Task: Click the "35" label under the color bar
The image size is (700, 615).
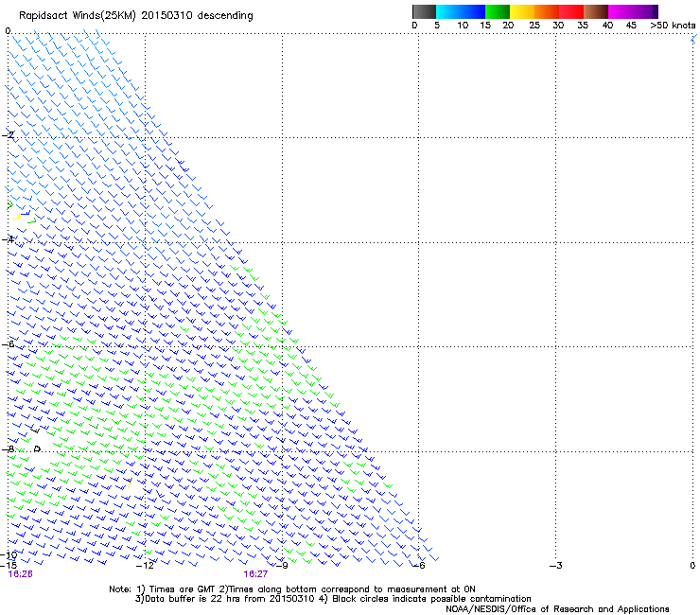Action: click(x=583, y=26)
